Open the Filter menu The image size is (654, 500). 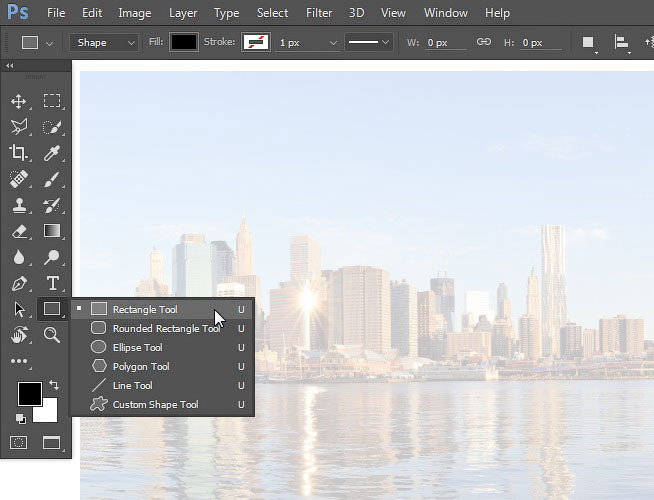[x=319, y=13]
